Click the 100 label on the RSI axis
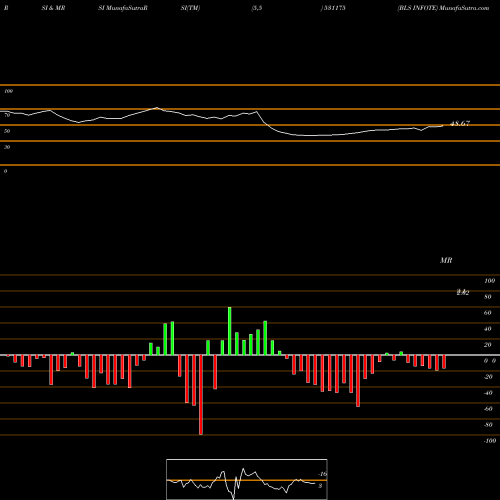This screenshot has height=500, width=500. pos(8,91)
